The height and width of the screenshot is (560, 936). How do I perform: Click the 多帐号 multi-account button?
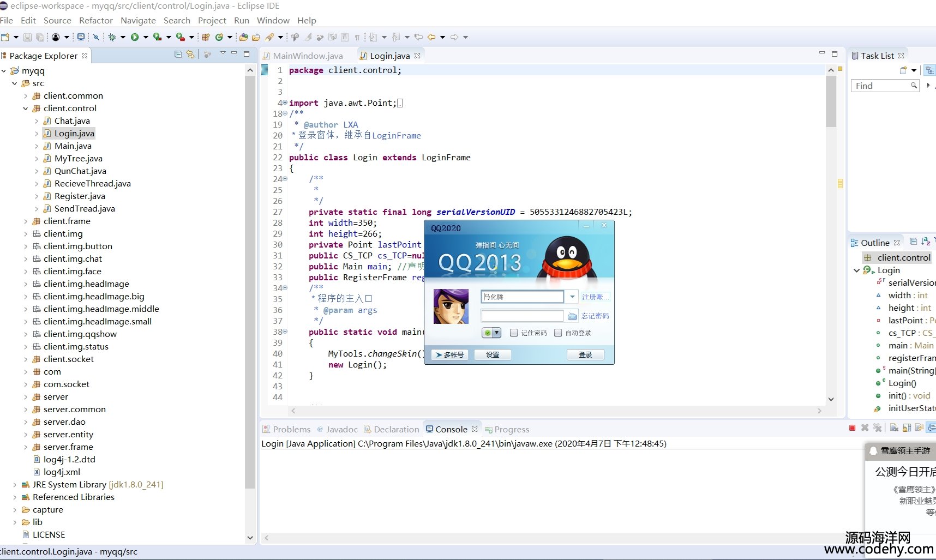(449, 354)
